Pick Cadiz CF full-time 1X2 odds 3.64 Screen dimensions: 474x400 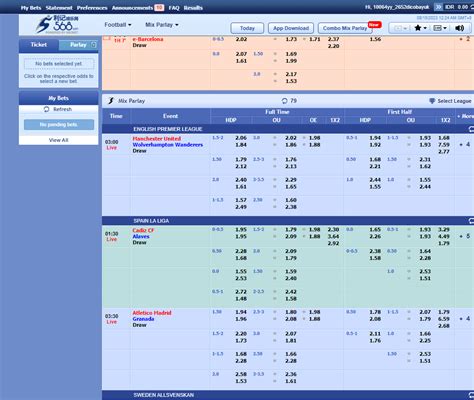click(333, 236)
